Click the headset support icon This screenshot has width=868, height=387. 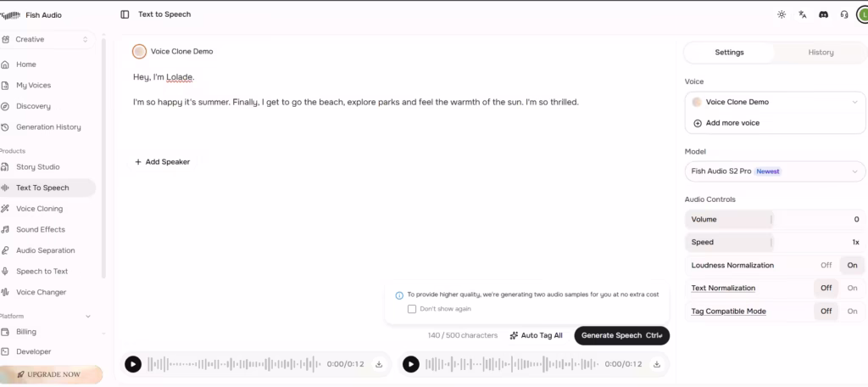tap(844, 14)
